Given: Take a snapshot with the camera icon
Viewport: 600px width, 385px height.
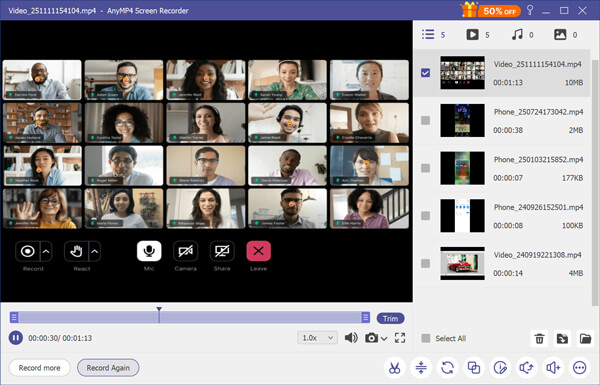Looking at the screenshot, I should [x=371, y=338].
